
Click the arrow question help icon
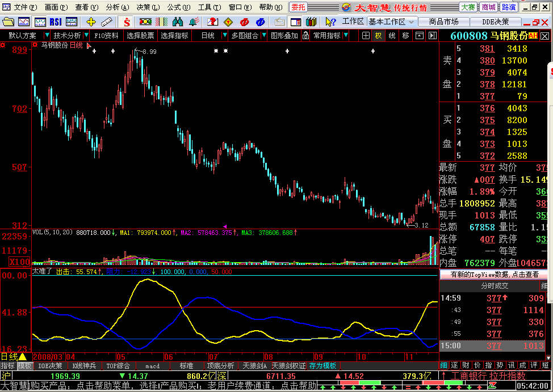330,22
